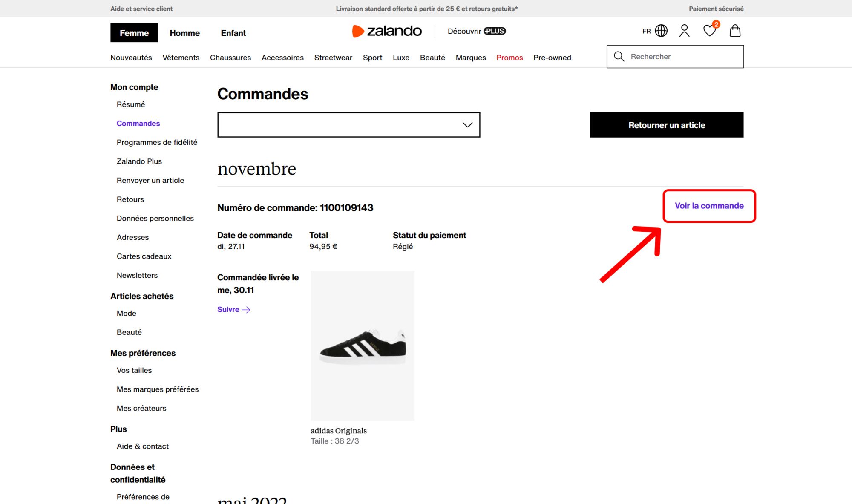Open language selector globe icon
852x504 pixels.
pos(661,31)
